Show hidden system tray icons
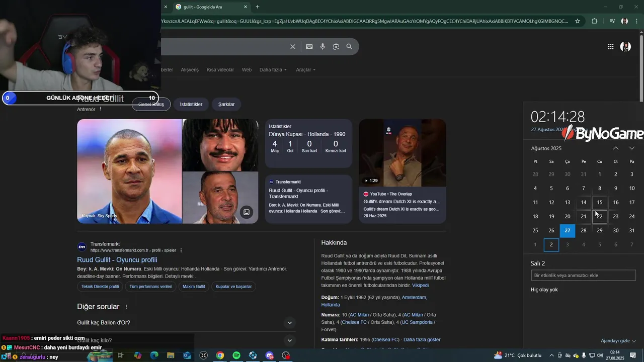The width and height of the screenshot is (644, 362). pos(551,355)
